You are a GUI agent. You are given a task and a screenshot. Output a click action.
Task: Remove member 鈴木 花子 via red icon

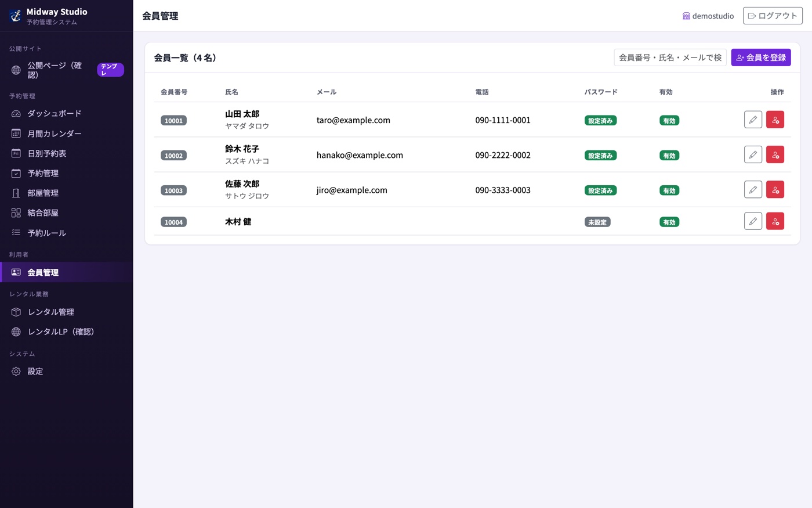point(775,154)
